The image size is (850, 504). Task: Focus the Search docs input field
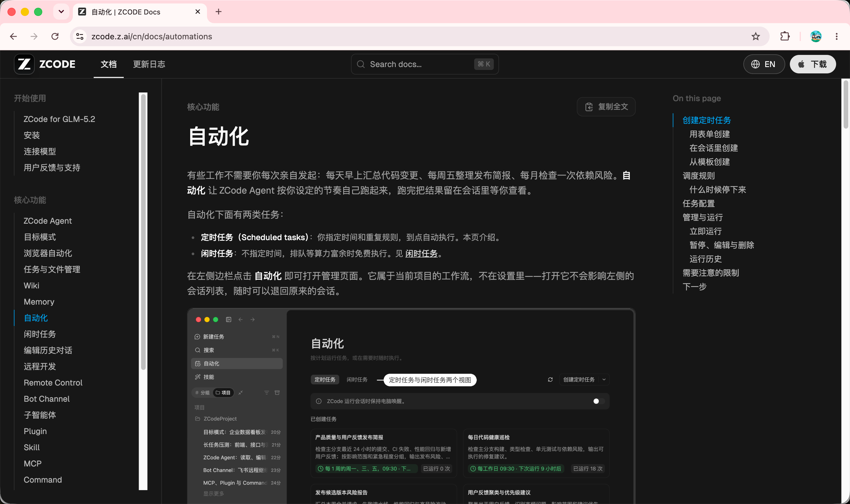[425, 64]
